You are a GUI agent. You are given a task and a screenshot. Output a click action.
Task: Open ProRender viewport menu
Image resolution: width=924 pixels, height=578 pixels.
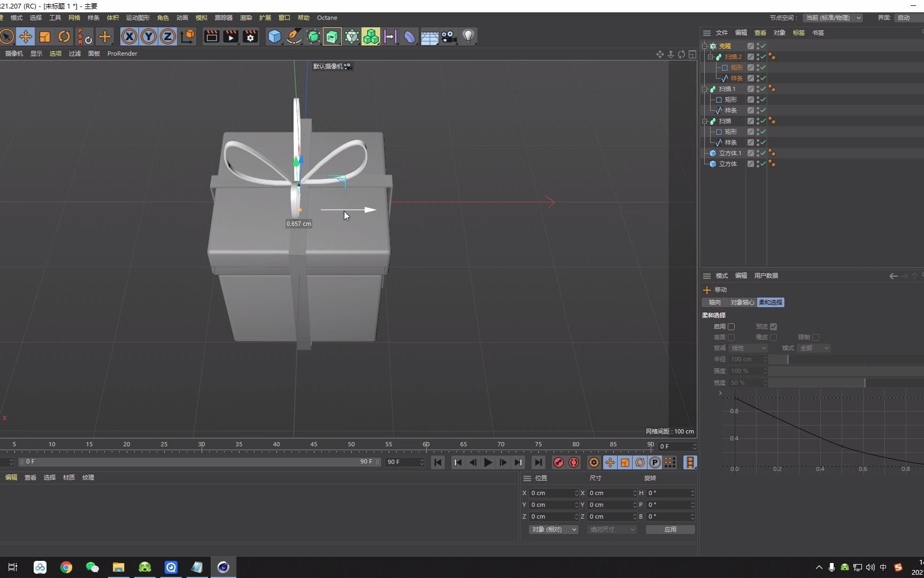(122, 54)
